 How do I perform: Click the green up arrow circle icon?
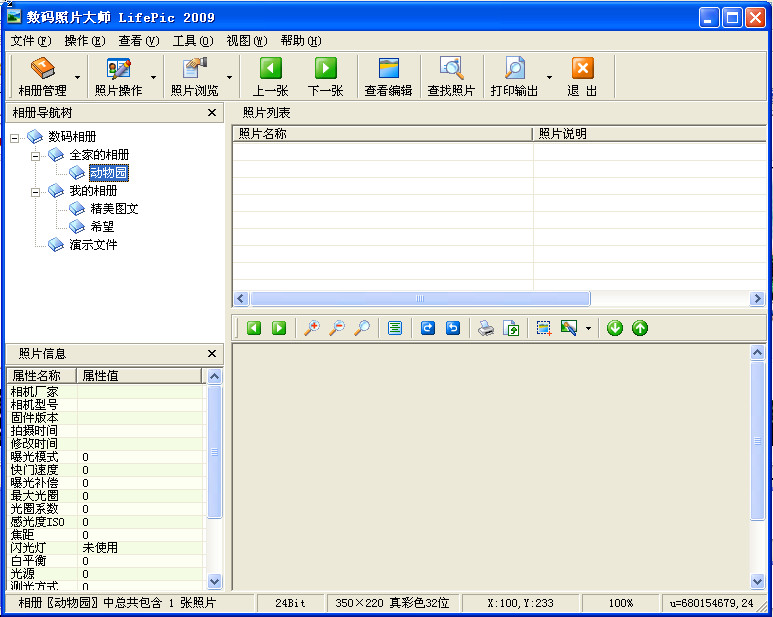pyautogui.click(x=640, y=328)
